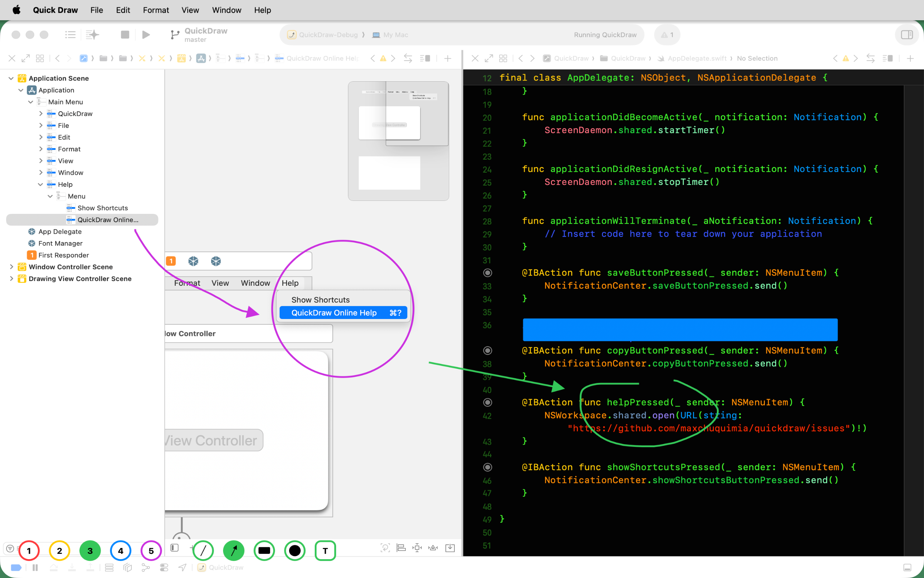This screenshot has height=578, width=924.
Task: Pick purple color preset 5
Action: pyautogui.click(x=151, y=551)
